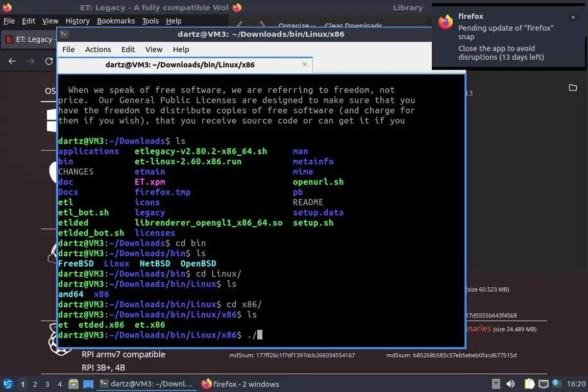Image resolution: width=588 pixels, height=392 pixels.
Task: Reload the Firefox page
Action: (x=49, y=61)
